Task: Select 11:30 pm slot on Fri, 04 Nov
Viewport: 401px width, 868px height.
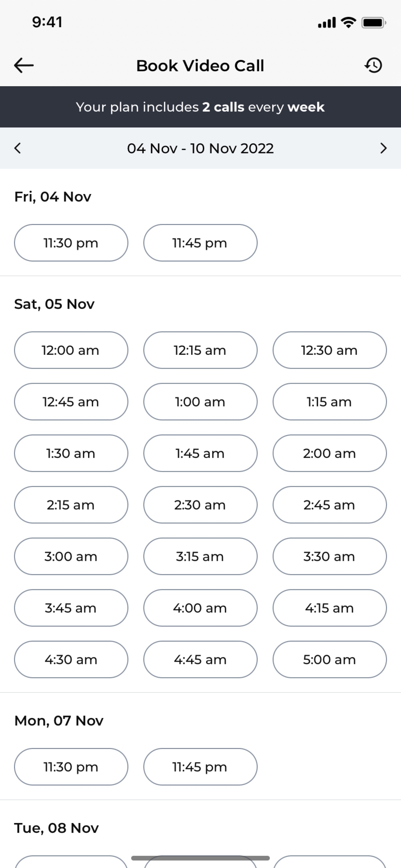Action: point(71,243)
